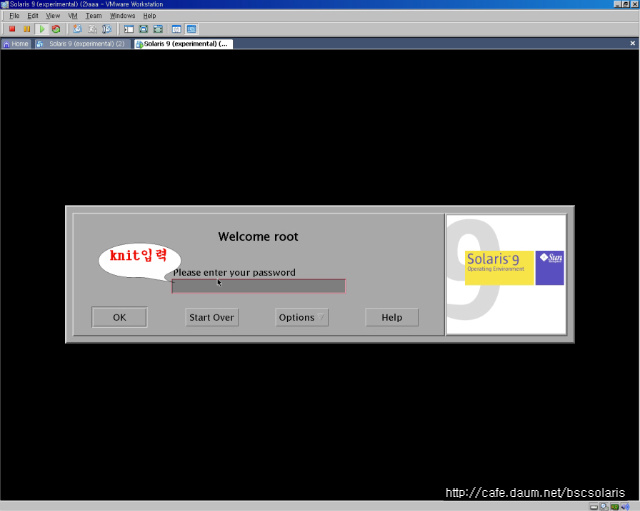Screen dimensions: 640x511
Task: Click the Quick Switch mode icon
Action: click(158, 29)
